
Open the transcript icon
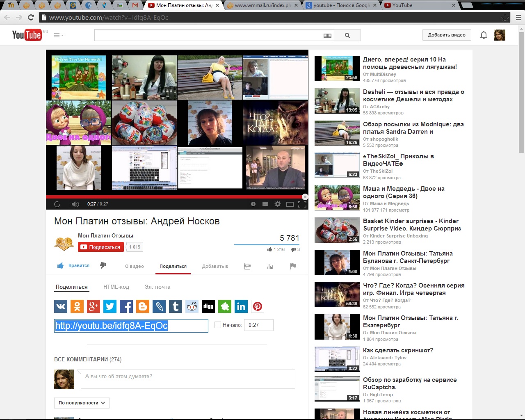point(247,266)
